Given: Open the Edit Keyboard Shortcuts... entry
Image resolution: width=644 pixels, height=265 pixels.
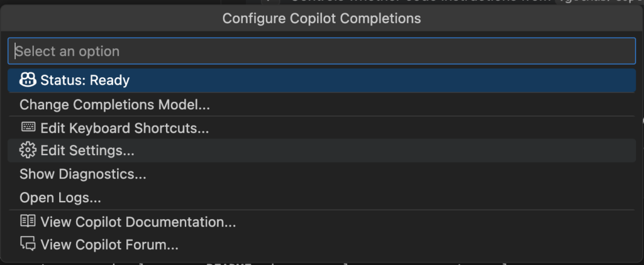Looking at the screenshot, I should point(125,128).
